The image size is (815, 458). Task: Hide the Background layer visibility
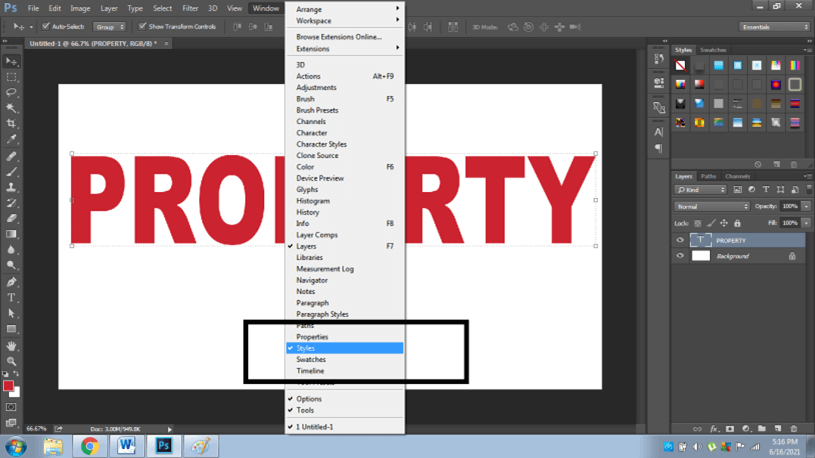point(680,256)
